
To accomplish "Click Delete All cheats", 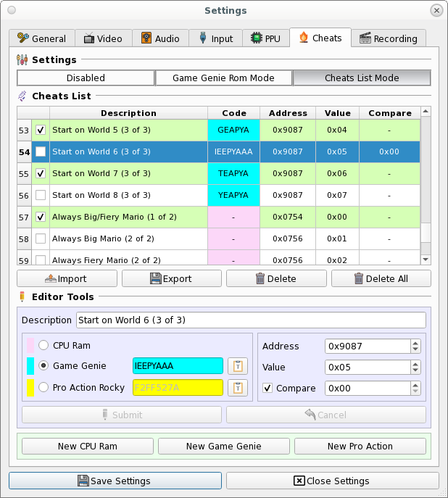I will click(x=381, y=278).
